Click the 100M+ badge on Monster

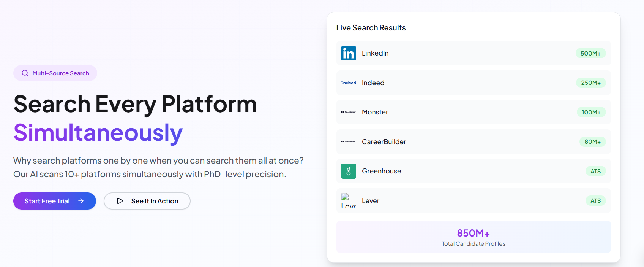591,112
